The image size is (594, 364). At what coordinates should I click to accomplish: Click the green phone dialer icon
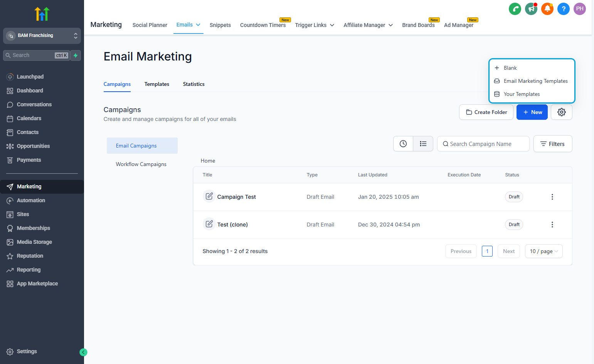[515, 9]
